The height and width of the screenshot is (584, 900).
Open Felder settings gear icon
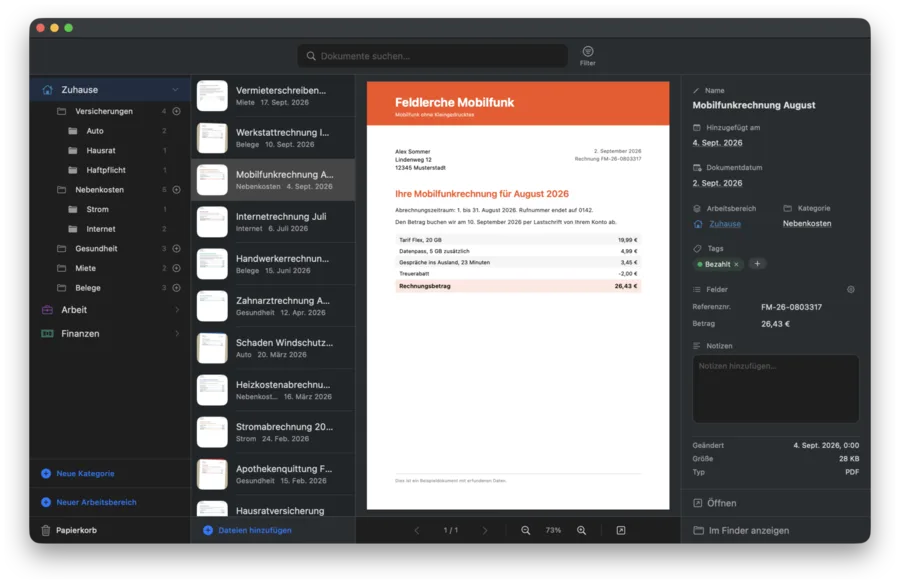[851, 289]
